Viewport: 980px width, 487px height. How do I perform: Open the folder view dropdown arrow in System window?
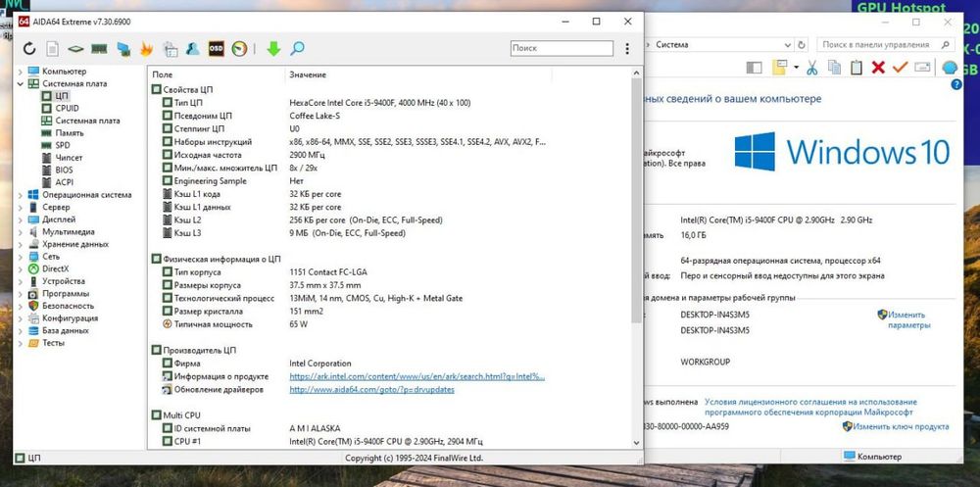(x=796, y=67)
